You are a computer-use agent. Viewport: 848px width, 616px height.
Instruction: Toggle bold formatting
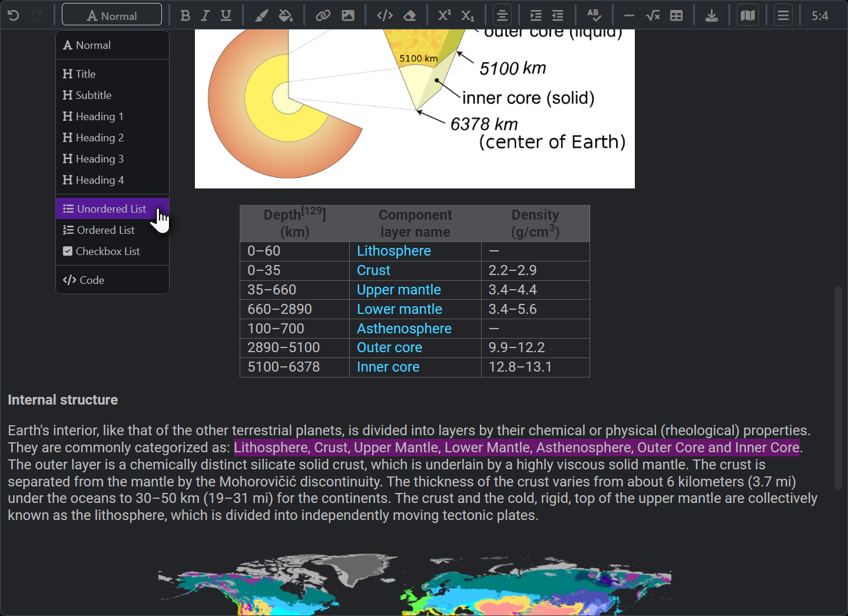(x=185, y=16)
